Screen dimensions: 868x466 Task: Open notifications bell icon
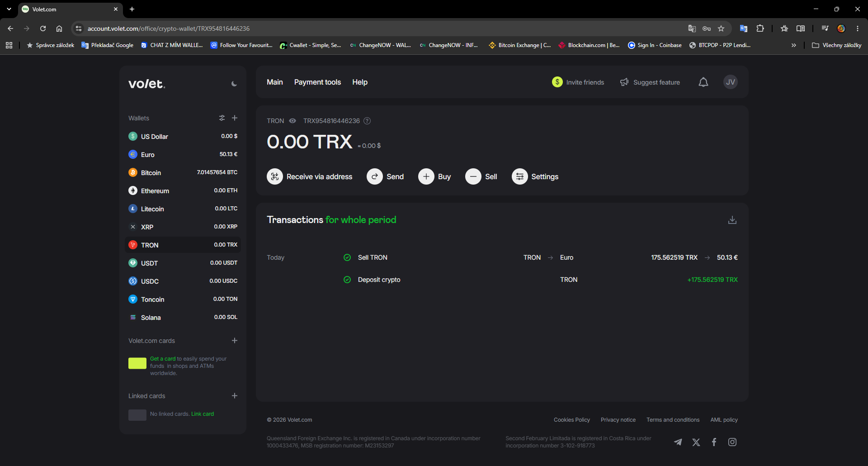pos(703,82)
